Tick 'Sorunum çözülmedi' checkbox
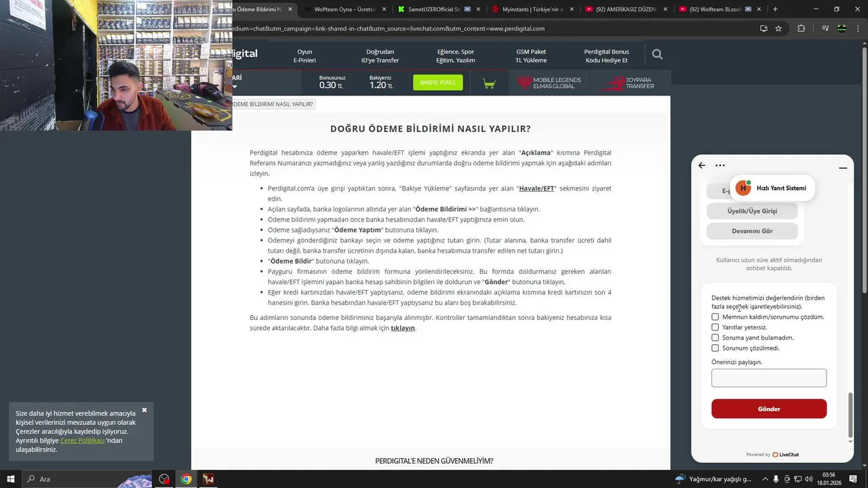868x488 pixels. click(x=715, y=348)
